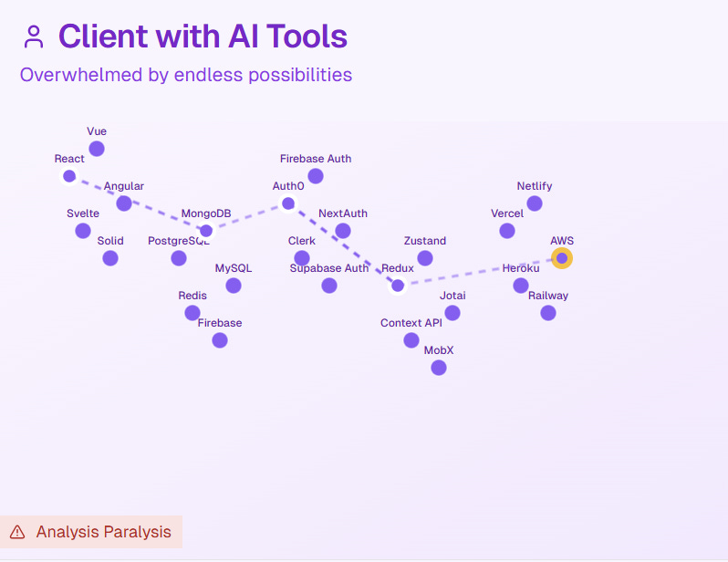
Task: Click the Analysis Paralysis warning triangle icon
Action: pyautogui.click(x=17, y=532)
